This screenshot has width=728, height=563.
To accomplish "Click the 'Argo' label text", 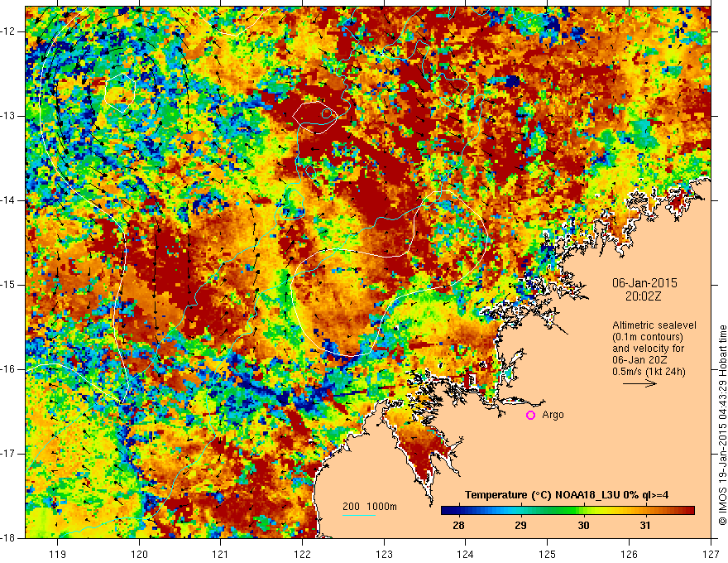I will pyautogui.click(x=553, y=415).
